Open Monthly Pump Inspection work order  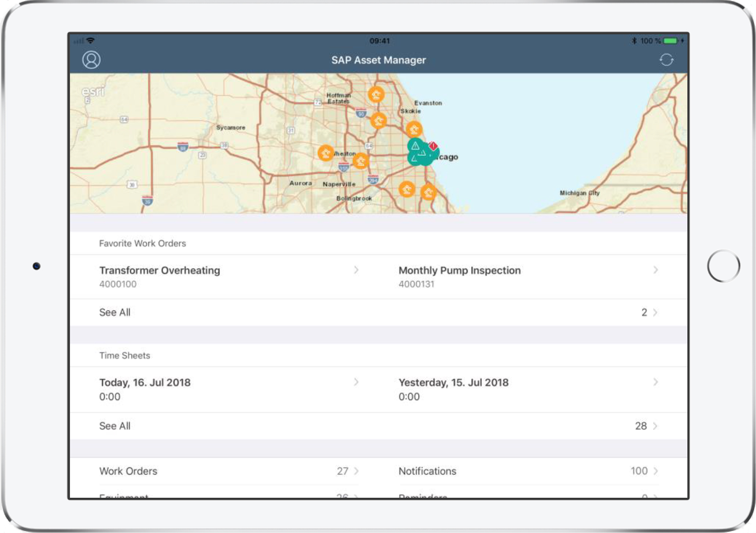pyautogui.click(x=529, y=277)
